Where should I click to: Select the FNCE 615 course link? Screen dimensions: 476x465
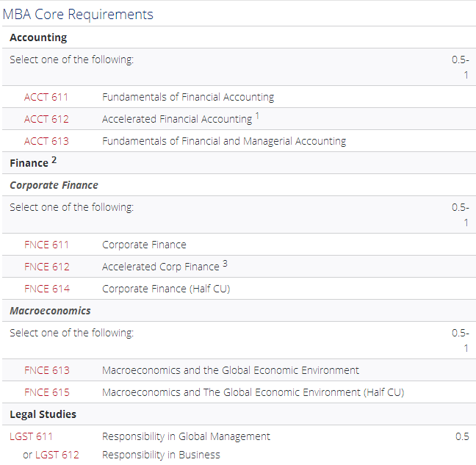coord(46,392)
